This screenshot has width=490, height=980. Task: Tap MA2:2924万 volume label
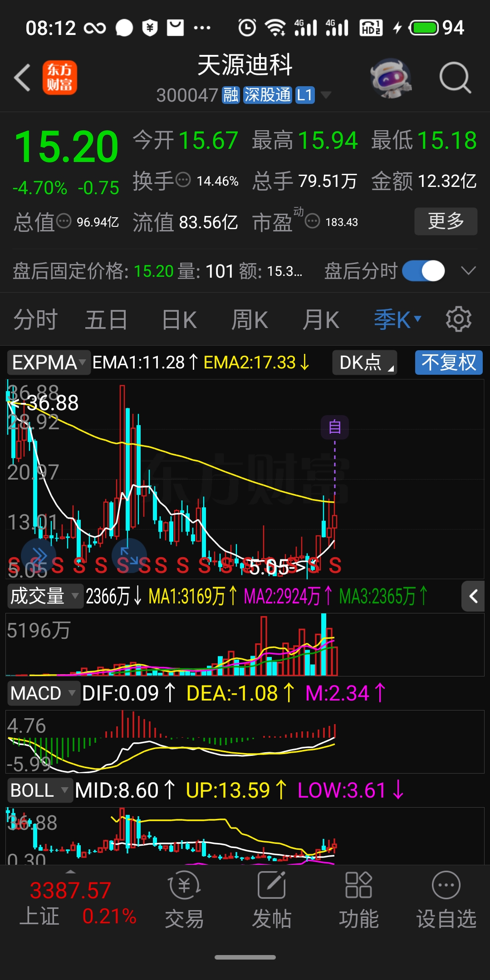coord(288,596)
